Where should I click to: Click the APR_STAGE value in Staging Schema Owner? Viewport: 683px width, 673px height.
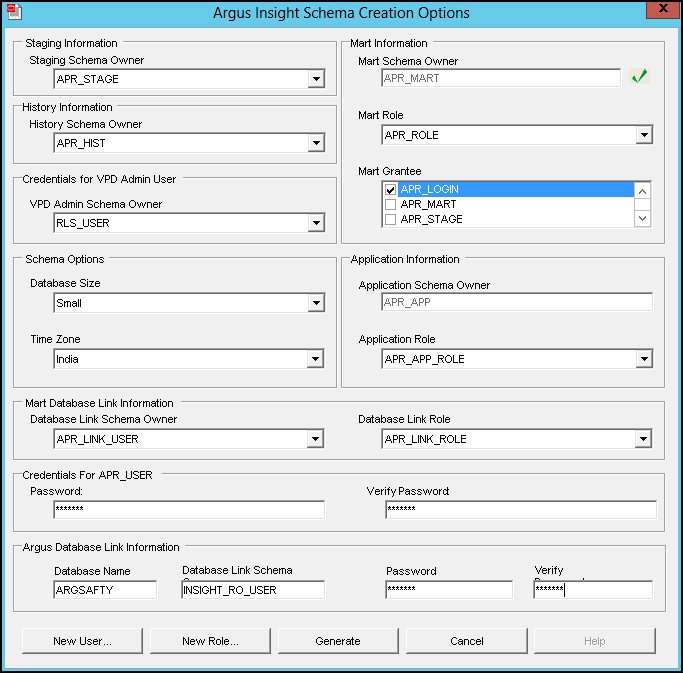tap(88, 79)
